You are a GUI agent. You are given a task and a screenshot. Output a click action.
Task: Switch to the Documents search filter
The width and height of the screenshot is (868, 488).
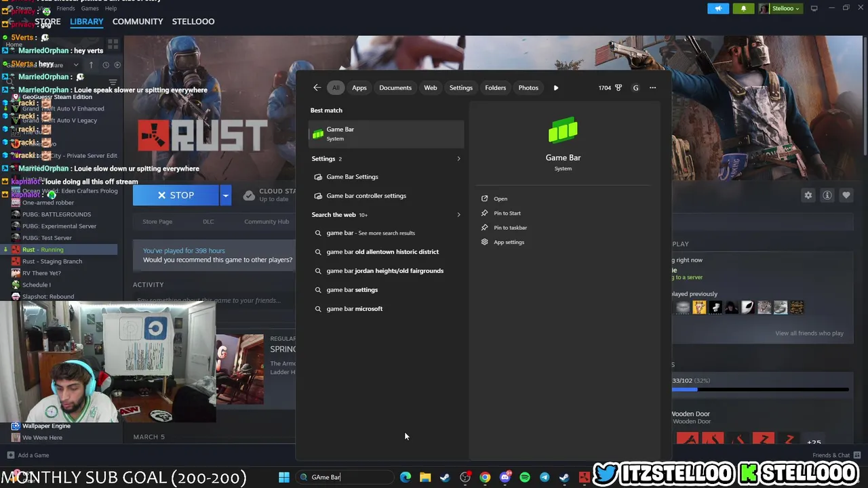[395, 87]
